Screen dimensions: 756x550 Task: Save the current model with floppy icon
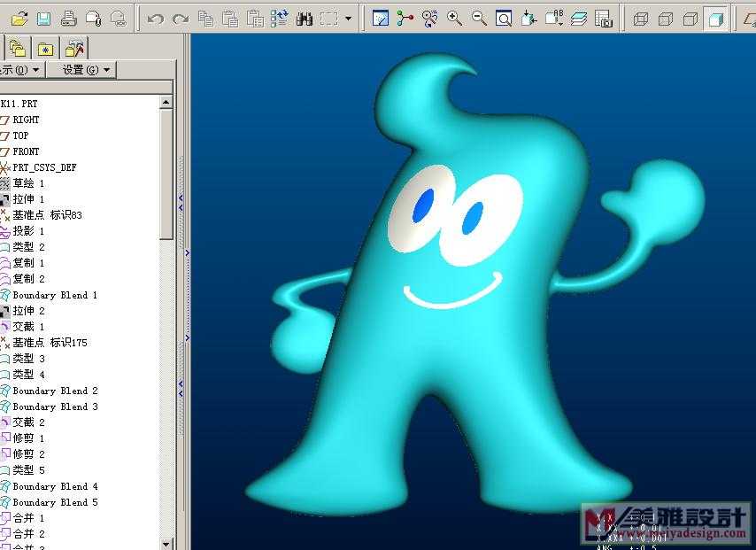(44, 19)
